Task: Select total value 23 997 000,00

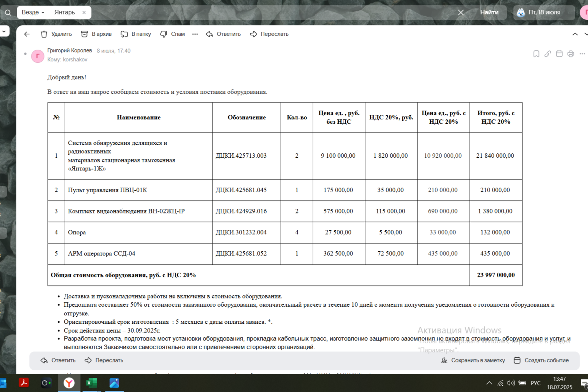Action: (496, 275)
